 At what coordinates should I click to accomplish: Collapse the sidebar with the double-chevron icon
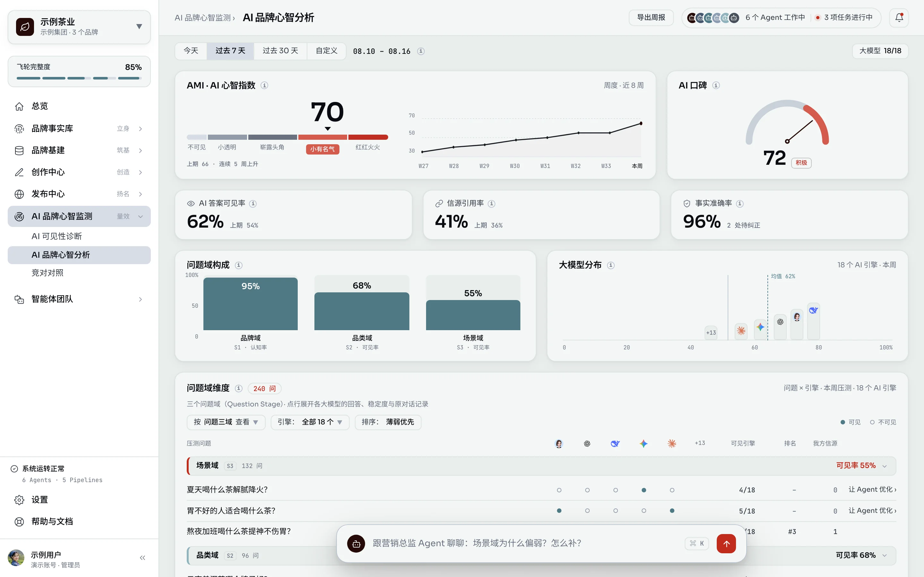coord(142,557)
